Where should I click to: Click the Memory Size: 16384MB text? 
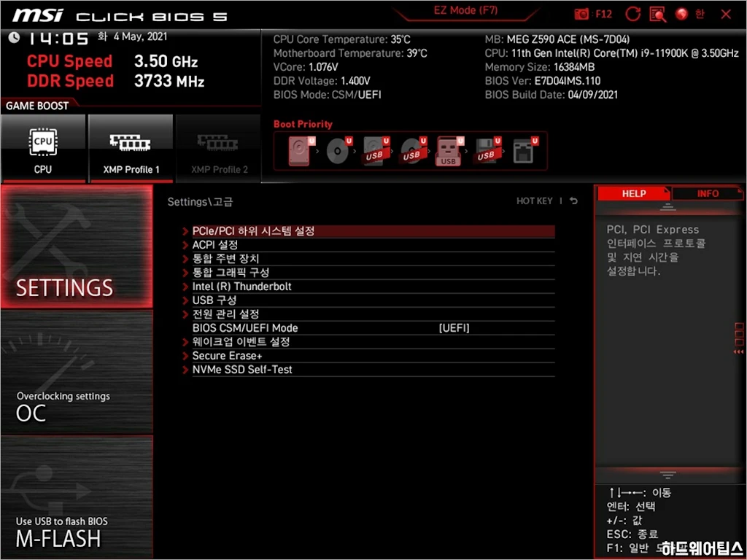point(540,67)
